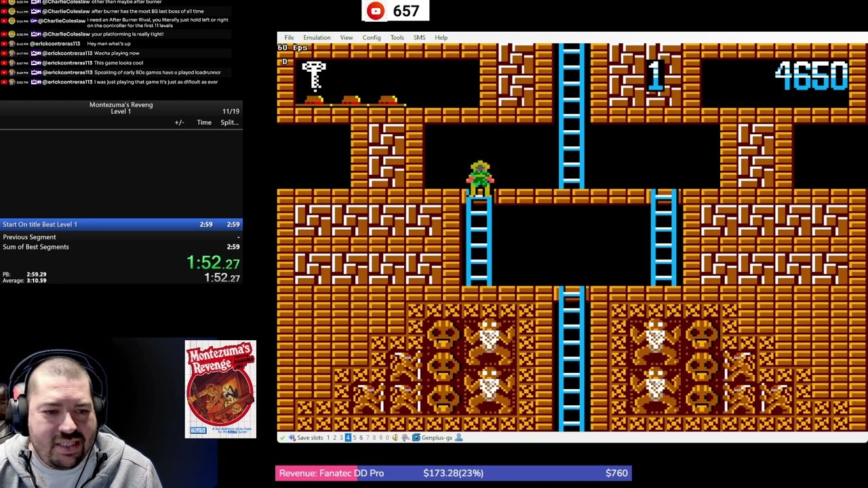Screen dimensions: 868x488
Task: Click the lives counter 1 in the game
Action: point(655,75)
